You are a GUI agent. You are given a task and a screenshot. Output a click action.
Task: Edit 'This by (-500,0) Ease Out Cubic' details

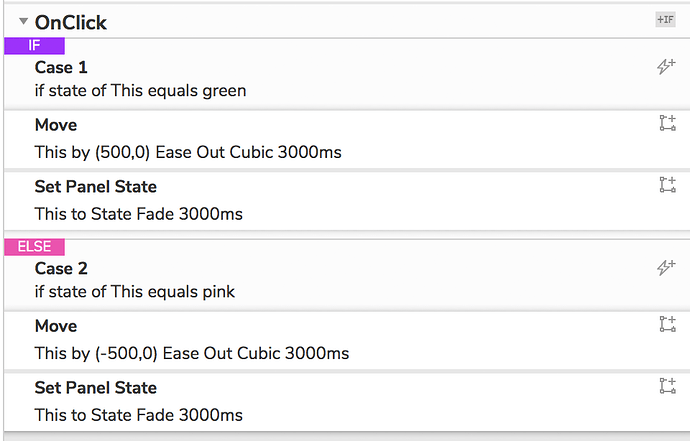pyautogui.click(x=191, y=353)
